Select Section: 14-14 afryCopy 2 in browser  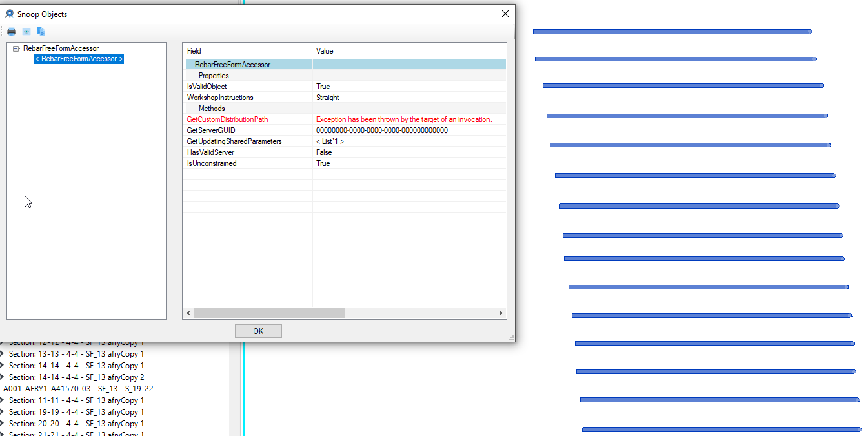tap(76, 377)
